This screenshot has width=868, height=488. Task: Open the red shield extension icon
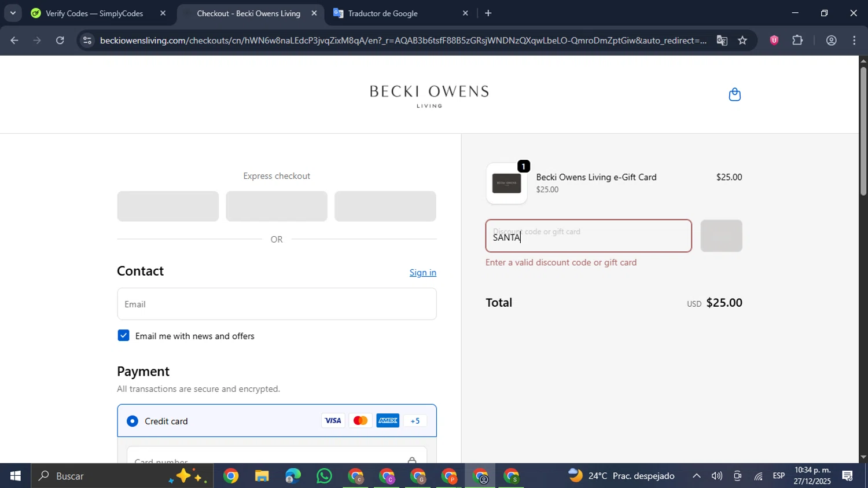tap(774, 41)
